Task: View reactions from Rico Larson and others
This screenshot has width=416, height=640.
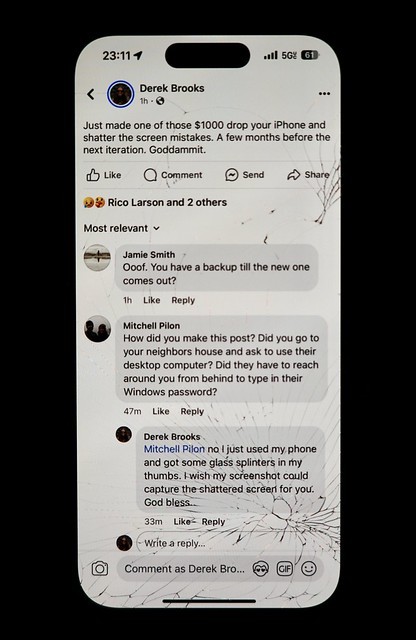Action: coord(155,202)
